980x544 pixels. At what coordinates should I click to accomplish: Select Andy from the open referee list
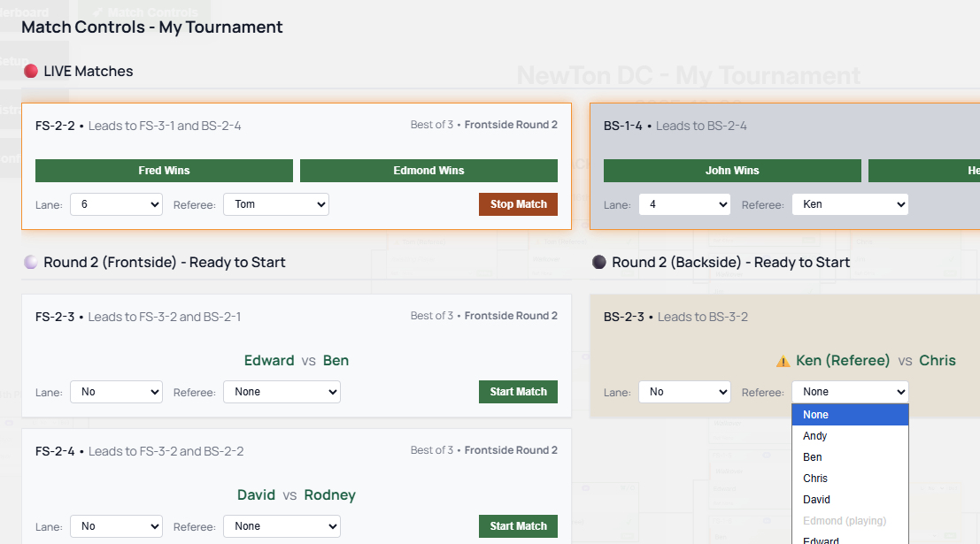[x=850, y=435]
